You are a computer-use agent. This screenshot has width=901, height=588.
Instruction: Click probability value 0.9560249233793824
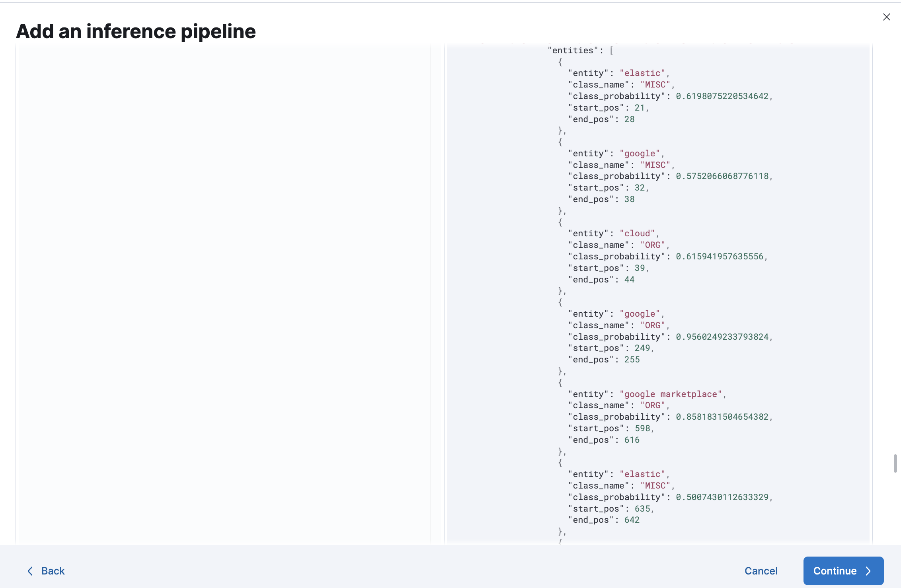point(722,337)
